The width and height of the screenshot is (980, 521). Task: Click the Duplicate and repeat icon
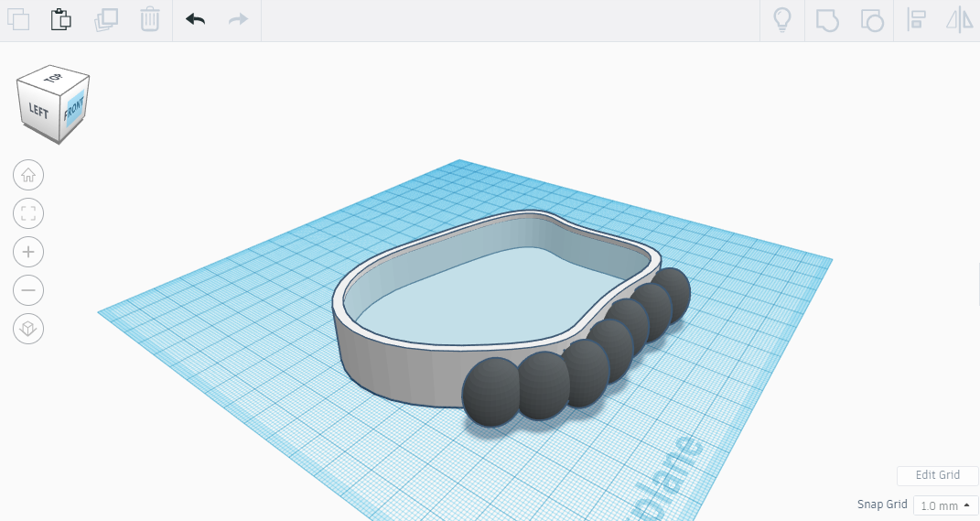pyautogui.click(x=105, y=19)
